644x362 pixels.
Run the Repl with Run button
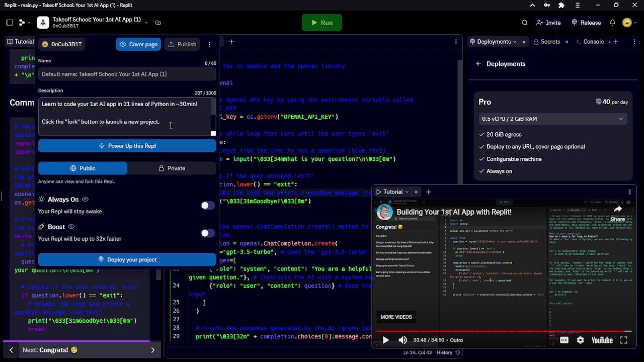pos(322,23)
